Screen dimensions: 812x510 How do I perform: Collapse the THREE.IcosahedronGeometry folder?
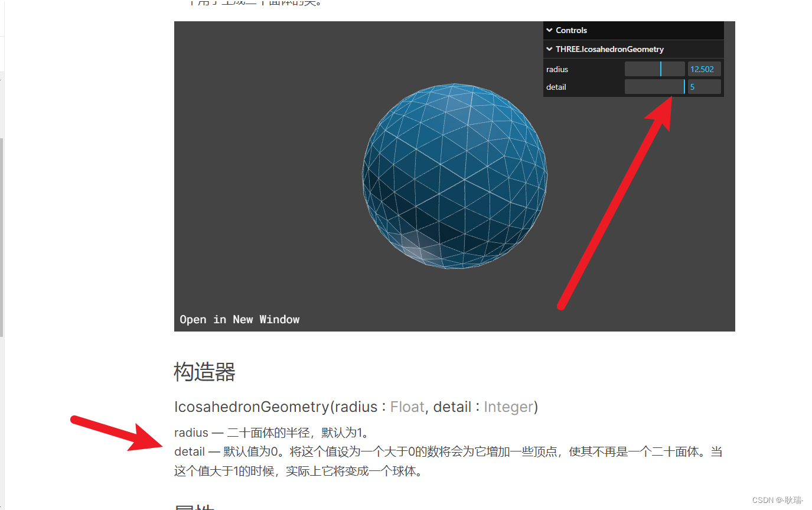pos(549,49)
